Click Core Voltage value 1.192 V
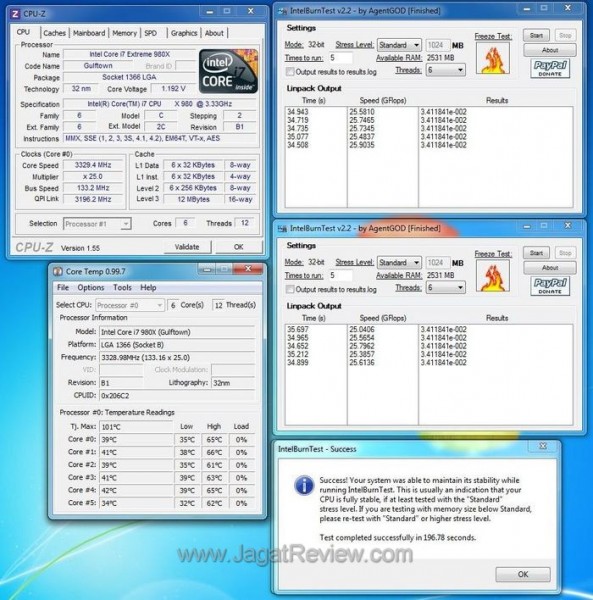 (173, 89)
